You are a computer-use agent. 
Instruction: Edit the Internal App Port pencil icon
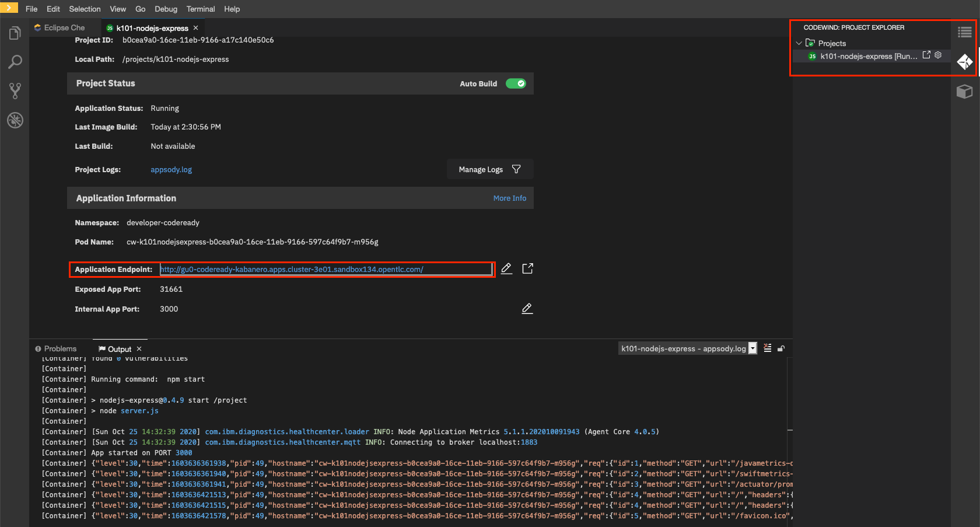[x=527, y=308]
